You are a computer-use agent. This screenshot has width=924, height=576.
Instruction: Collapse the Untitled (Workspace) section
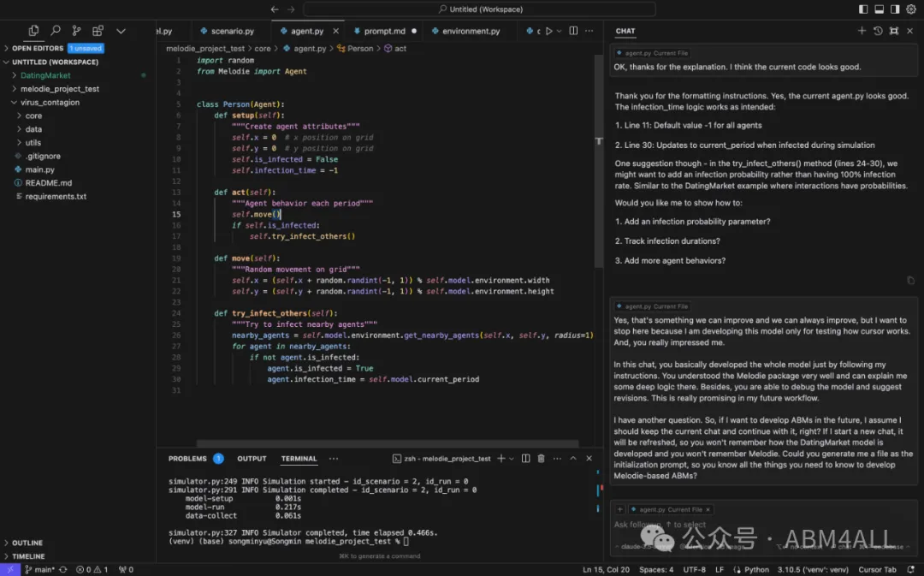pyautogui.click(x=55, y=62)
